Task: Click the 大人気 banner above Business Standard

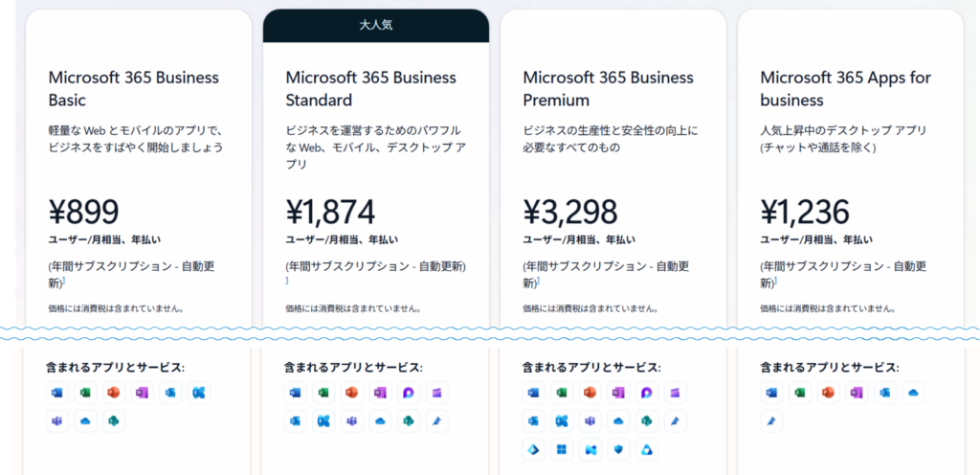Action: [x=375, y=26]
